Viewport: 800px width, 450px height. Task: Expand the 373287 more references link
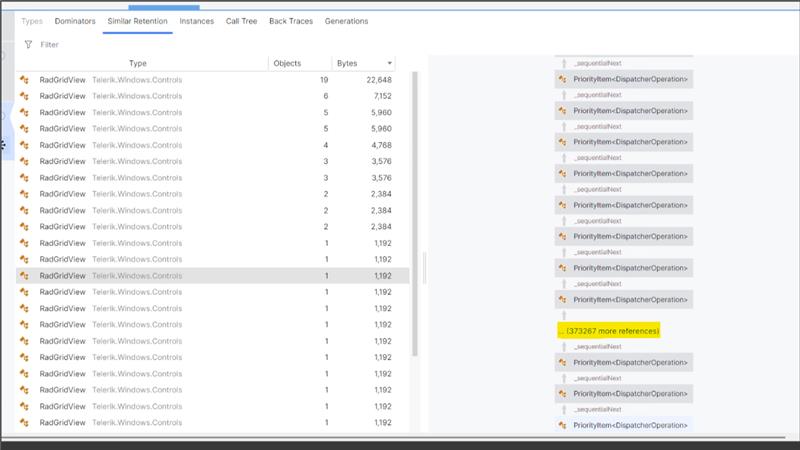(x=609, y=330)
